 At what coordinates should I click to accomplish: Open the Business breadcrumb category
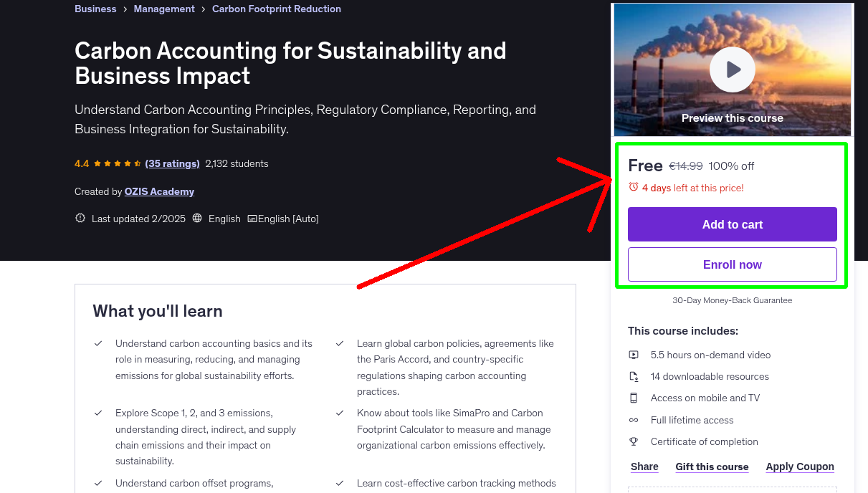pyautogui.click(x=95, y=9)
